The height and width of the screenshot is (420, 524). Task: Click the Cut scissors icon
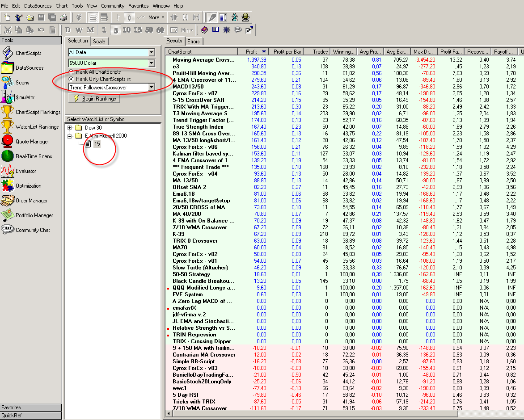coord(7,30)
